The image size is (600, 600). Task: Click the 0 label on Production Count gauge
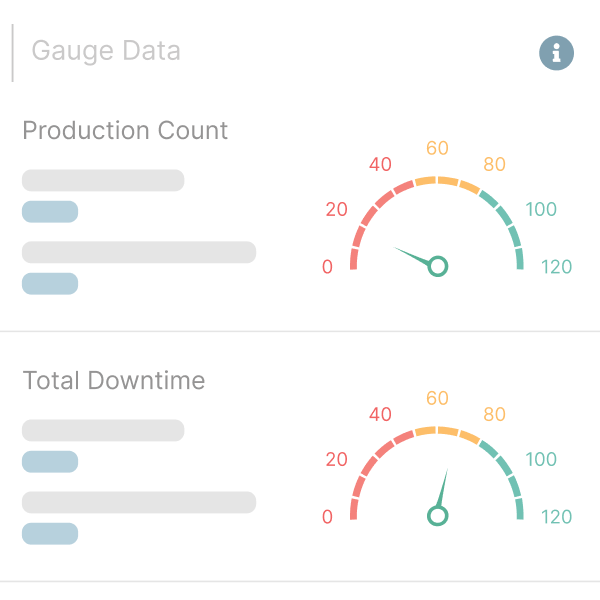327,267
